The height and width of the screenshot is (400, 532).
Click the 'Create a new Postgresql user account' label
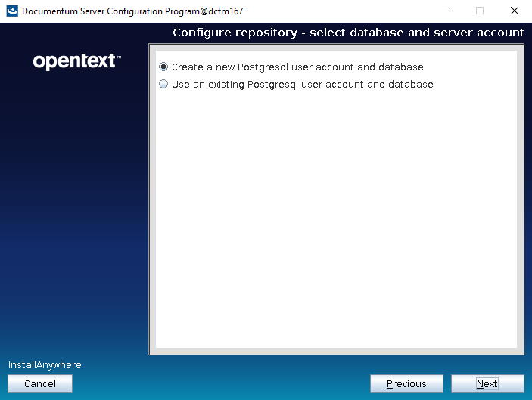[297, 67]
